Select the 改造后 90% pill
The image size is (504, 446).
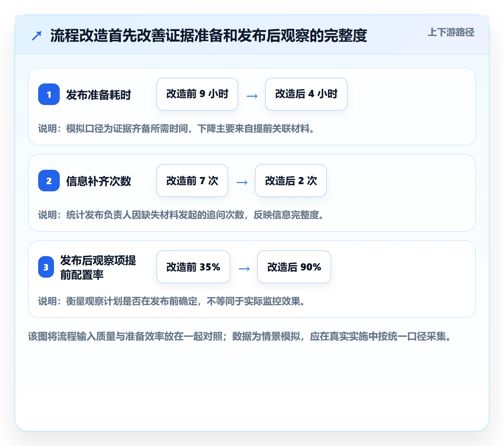click(294, 267)
